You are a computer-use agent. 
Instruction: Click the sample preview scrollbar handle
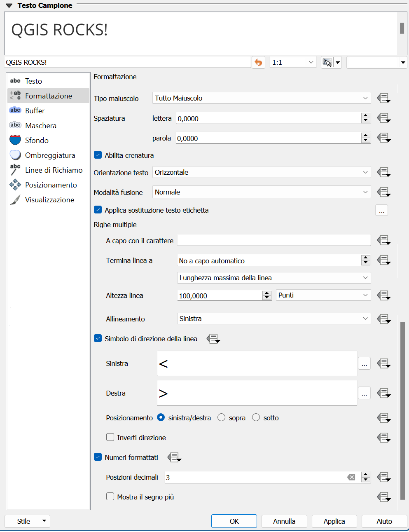click(x=402, y=28)
